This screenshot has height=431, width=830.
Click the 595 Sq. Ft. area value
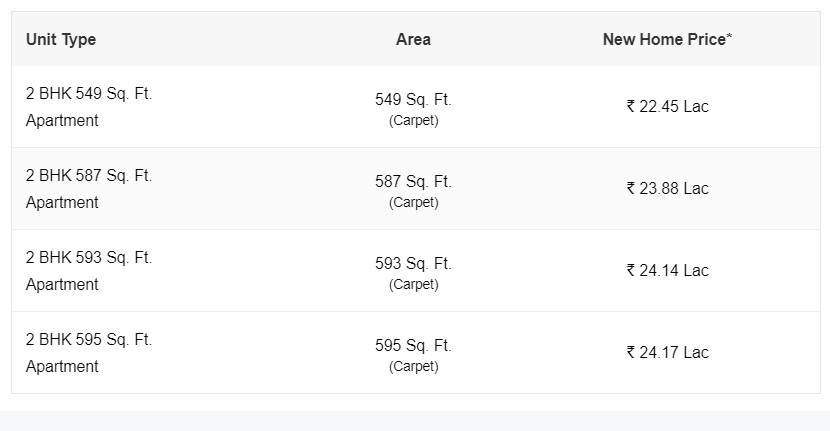pos(413,346)
